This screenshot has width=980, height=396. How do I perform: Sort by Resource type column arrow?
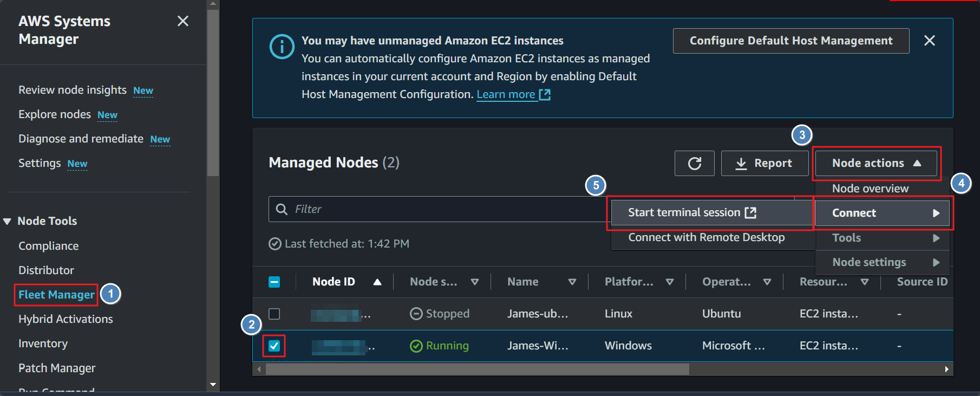(x=865, y=282)
